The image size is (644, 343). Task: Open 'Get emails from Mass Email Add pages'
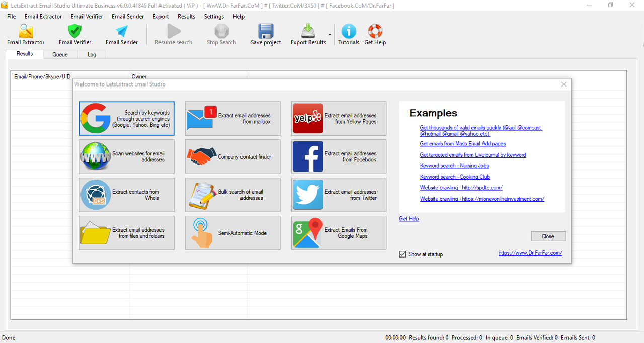pyautogui.click(x=462, y=144)
